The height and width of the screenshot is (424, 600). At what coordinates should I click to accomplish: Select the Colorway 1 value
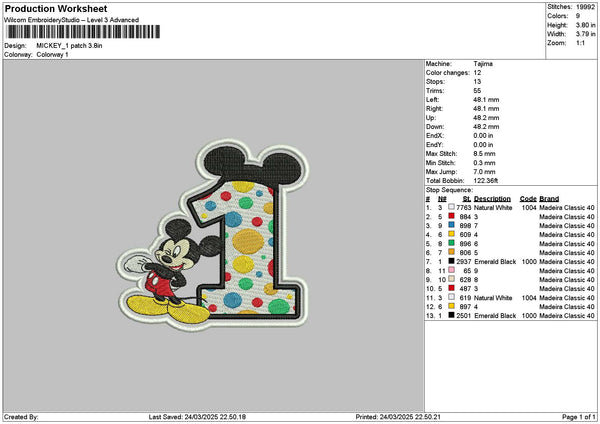pos(52,55)
